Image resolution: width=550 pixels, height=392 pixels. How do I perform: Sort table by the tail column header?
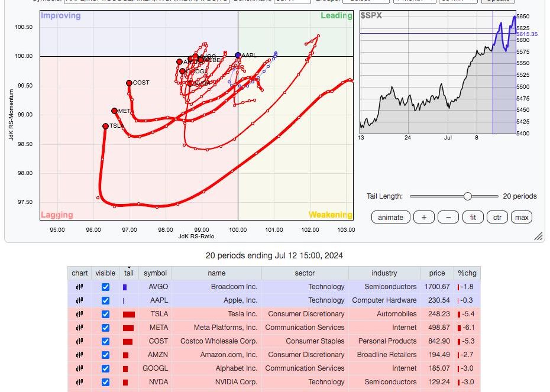coord(129,273)
